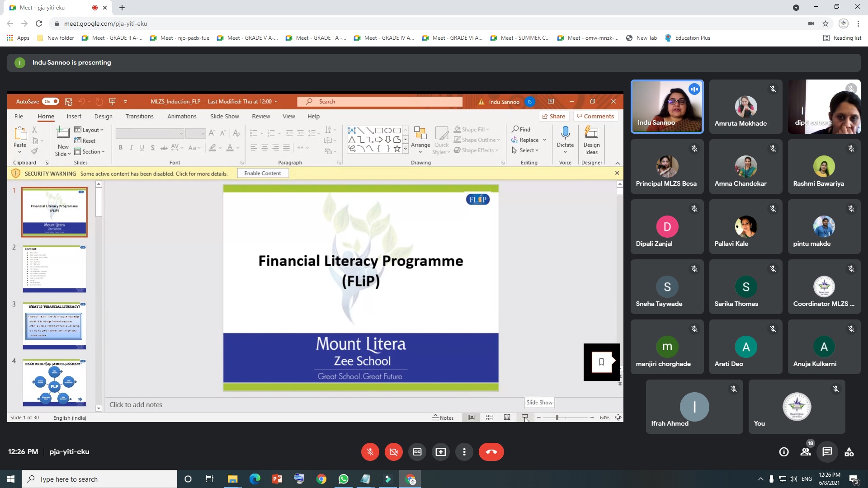The image size is (868, 488).
Task: Open Windows Start menu
Action: [x=11, y=479]
